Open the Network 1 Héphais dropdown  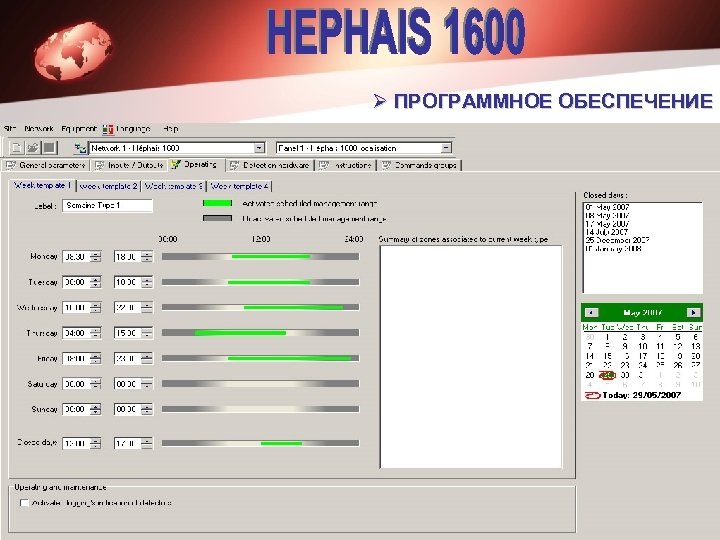point(259,148)
